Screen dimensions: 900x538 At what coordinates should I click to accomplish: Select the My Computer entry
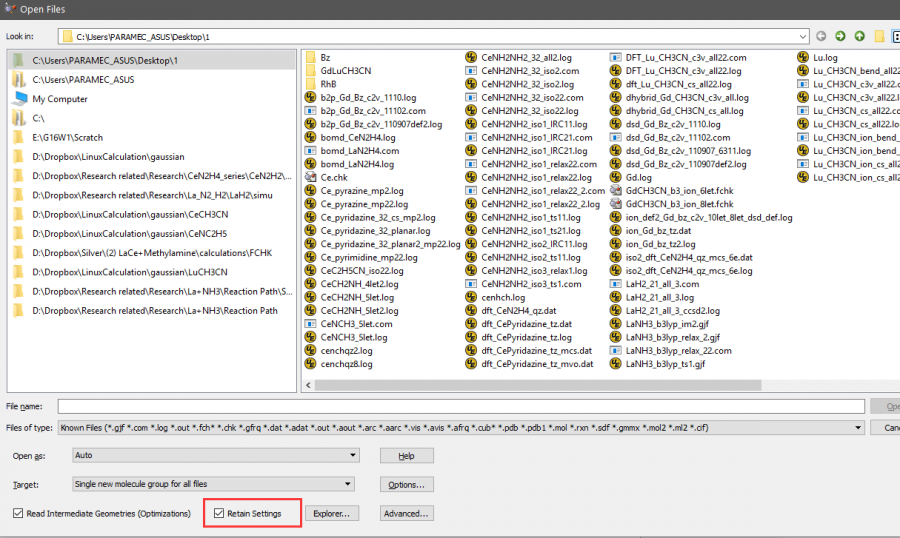pyautogui.click(x=60, y=99)
